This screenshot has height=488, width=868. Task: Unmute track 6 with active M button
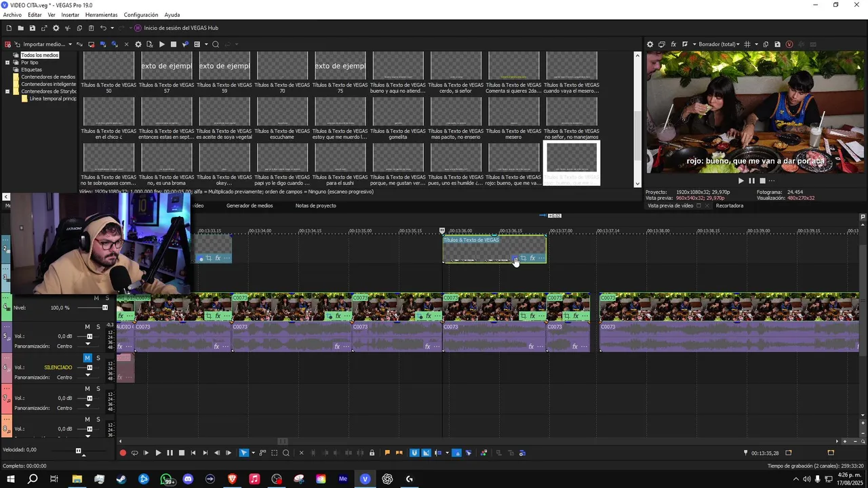tap(87, 358)
